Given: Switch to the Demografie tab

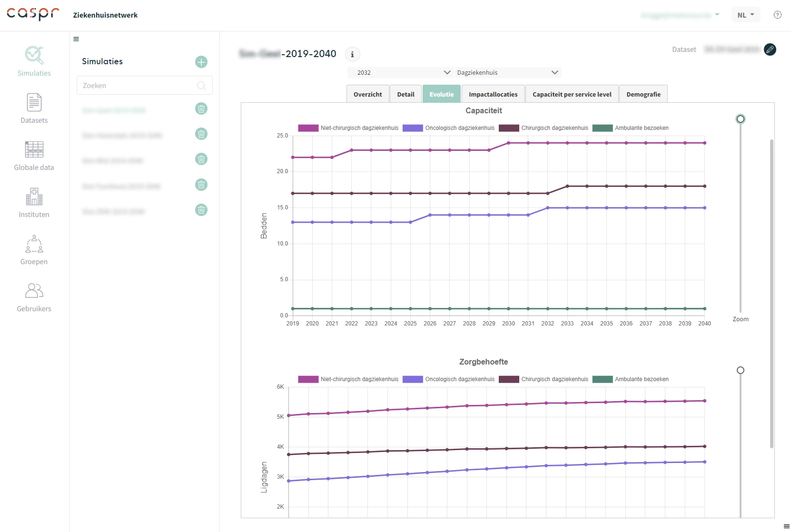Looking at the screenshot, I should [x=643, y=94].
